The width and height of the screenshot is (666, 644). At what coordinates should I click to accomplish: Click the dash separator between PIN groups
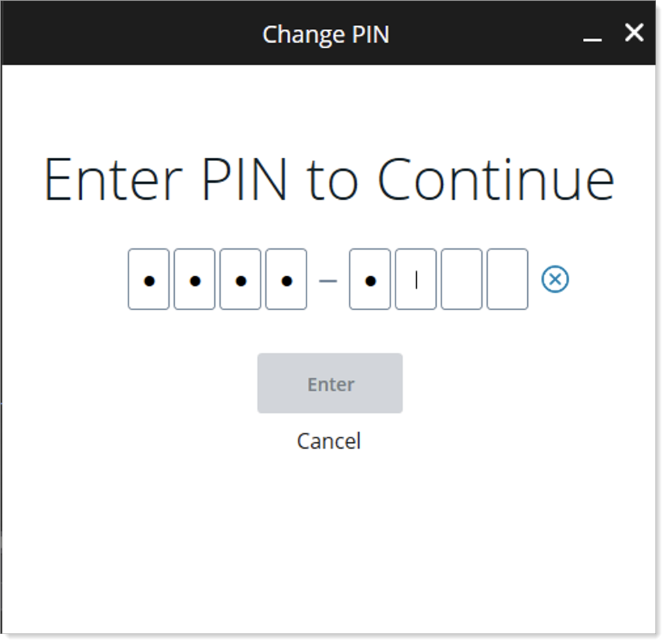point(328,280)
